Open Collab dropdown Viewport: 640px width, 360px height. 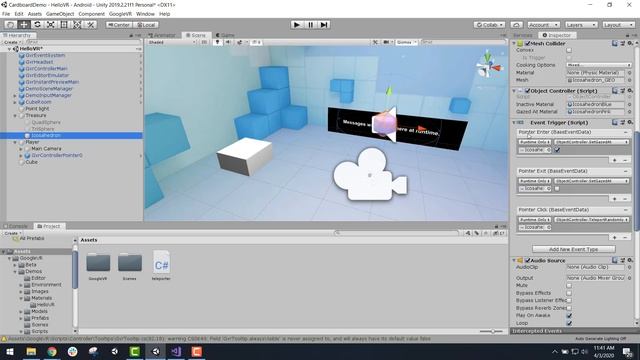point(489,25)
